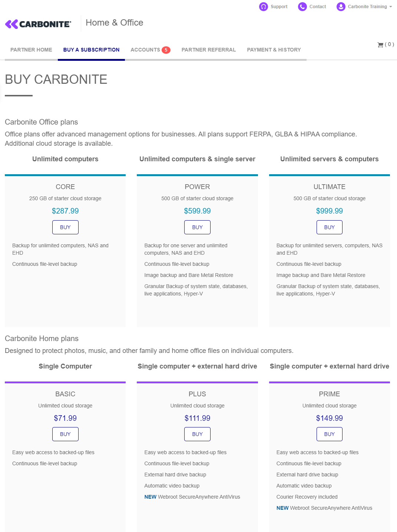Click the Contact link text
This screenshot has height=532, width=397.
[x=318, y=7]
